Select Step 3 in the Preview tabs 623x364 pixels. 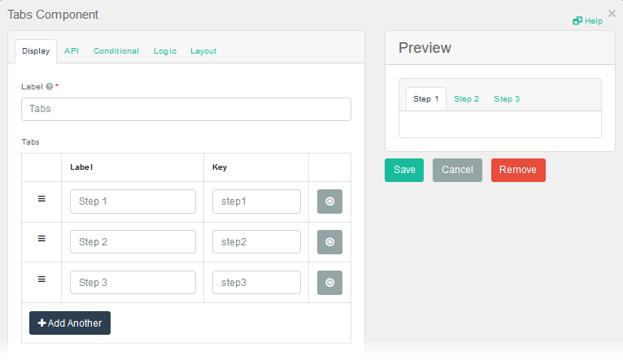(507, 99)
